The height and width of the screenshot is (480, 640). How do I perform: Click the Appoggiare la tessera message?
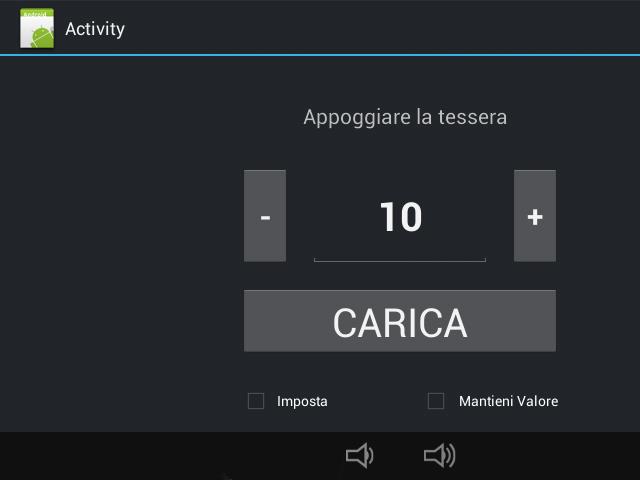(405, 118)
